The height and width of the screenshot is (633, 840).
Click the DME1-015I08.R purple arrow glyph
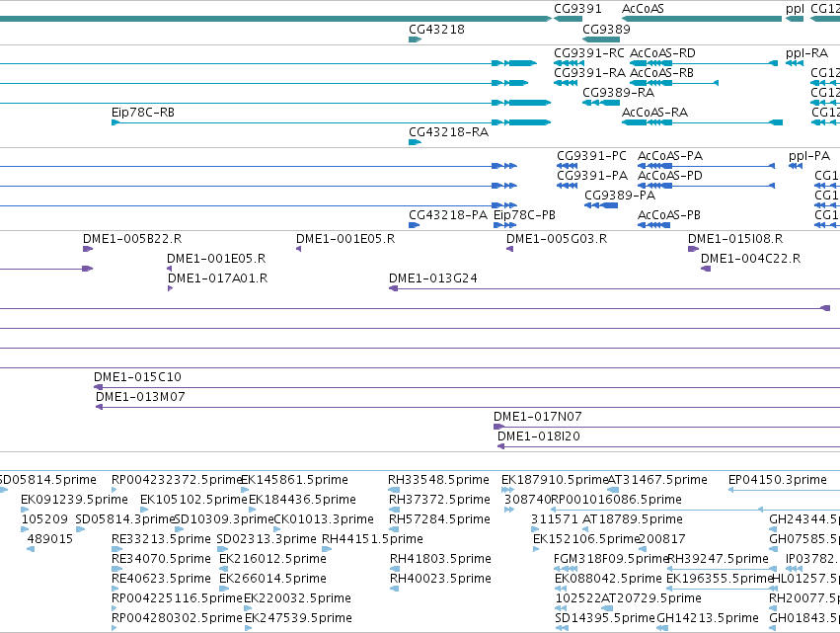pyautogui.click(x=693, y=249)
